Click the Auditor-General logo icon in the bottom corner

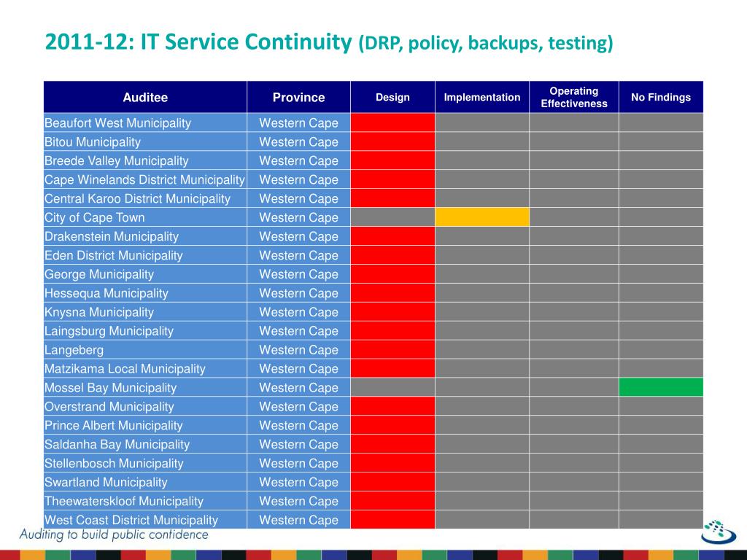(719, 532)
